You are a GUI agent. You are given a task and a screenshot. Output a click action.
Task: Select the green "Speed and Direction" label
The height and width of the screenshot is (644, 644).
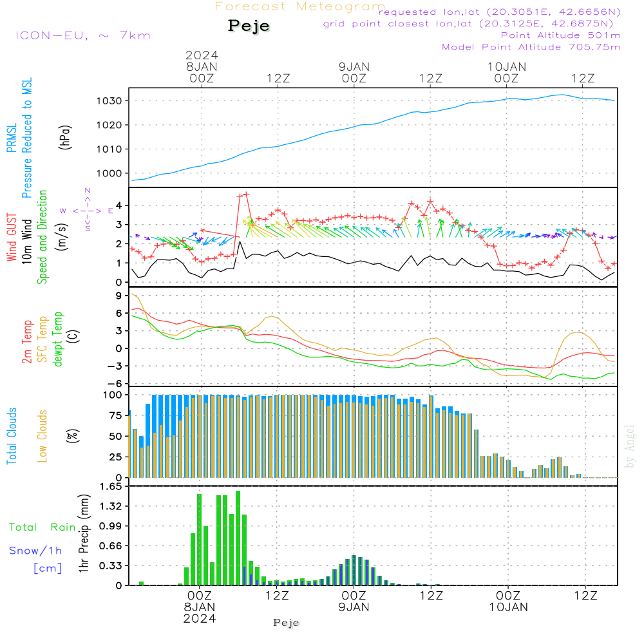[x=43, y=237]
